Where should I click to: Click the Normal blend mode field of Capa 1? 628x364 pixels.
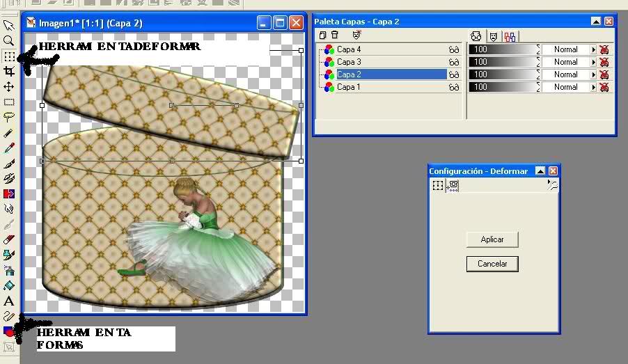click(566, 87)
